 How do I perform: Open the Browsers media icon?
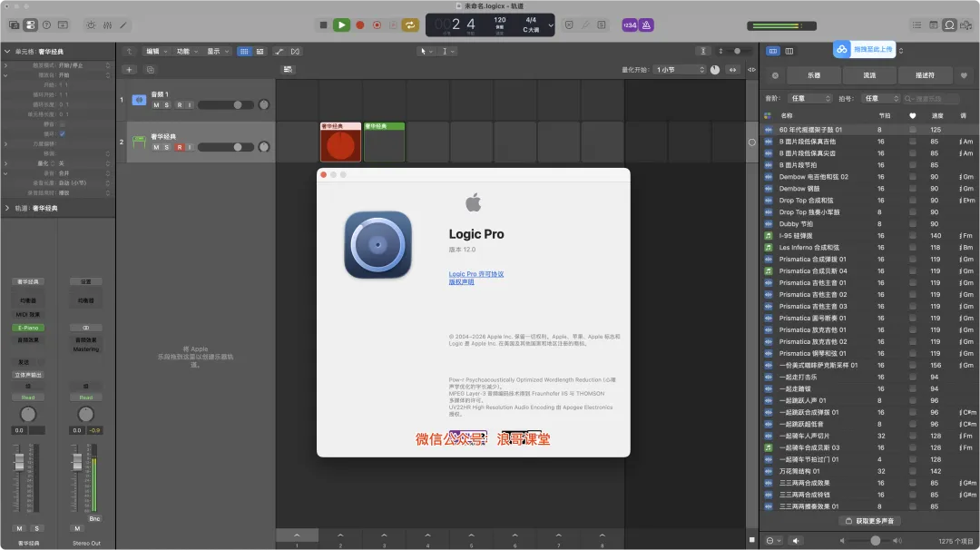pyautogui.click(x=966, y=25)
